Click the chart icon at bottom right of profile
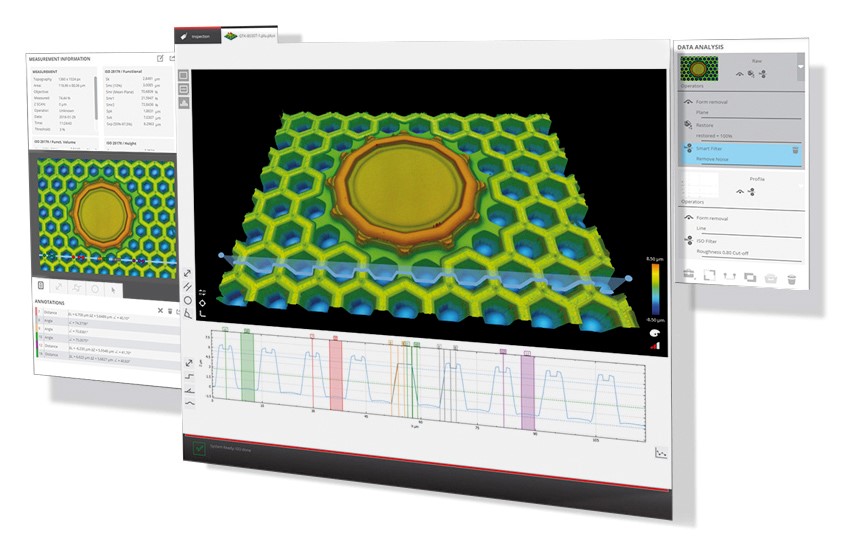 click(x=659, y=452)
